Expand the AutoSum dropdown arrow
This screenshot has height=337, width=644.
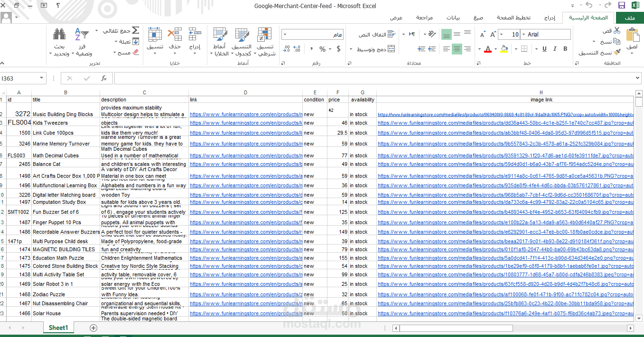[97, 31]
